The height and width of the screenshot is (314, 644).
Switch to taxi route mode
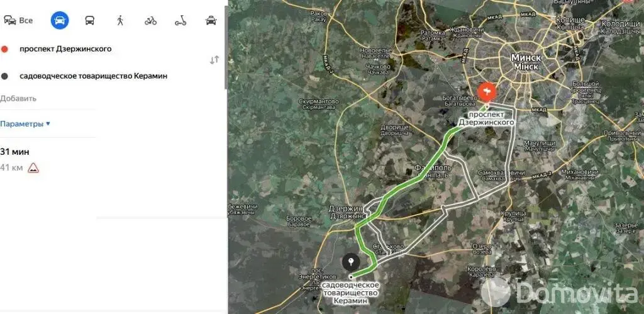[211, 20]
